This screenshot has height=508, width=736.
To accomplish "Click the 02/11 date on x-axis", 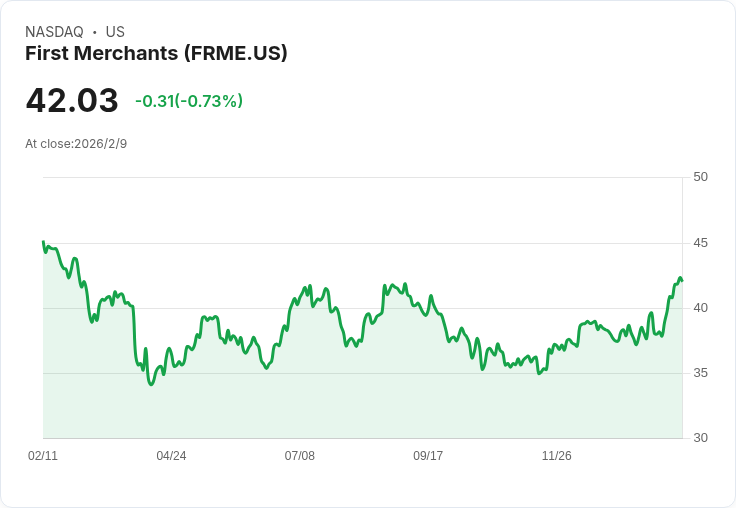I will coord(43,456).
